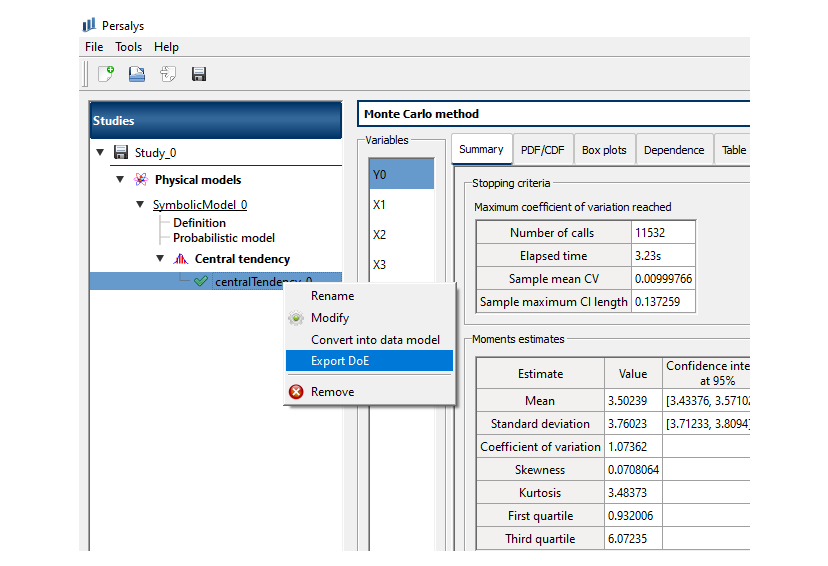This screenshot has height=566, width=828.
Task: Collapse the Central tendency tree node
Action: pos(160,259)
